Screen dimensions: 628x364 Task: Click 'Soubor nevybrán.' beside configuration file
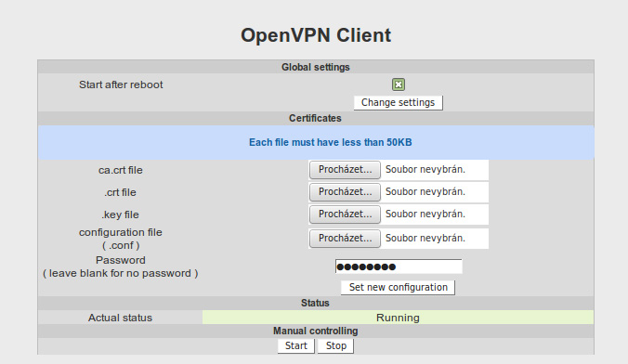425,238
